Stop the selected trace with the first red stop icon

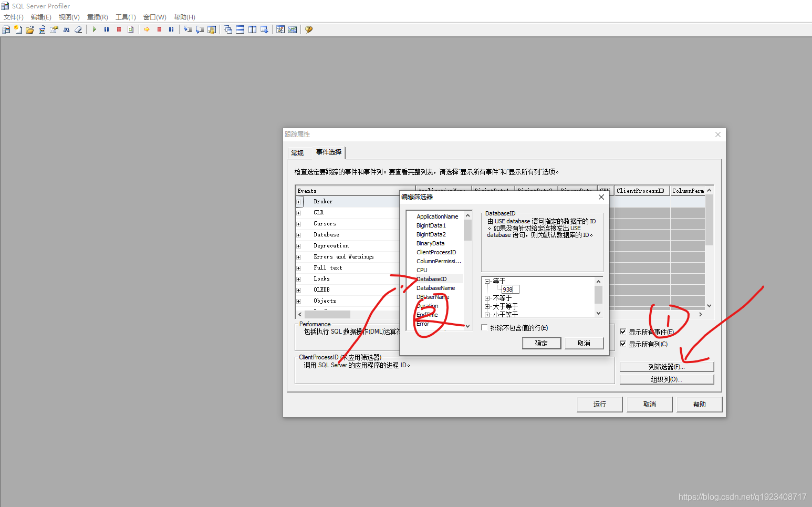pyautogui.click(x=119, y=29)
